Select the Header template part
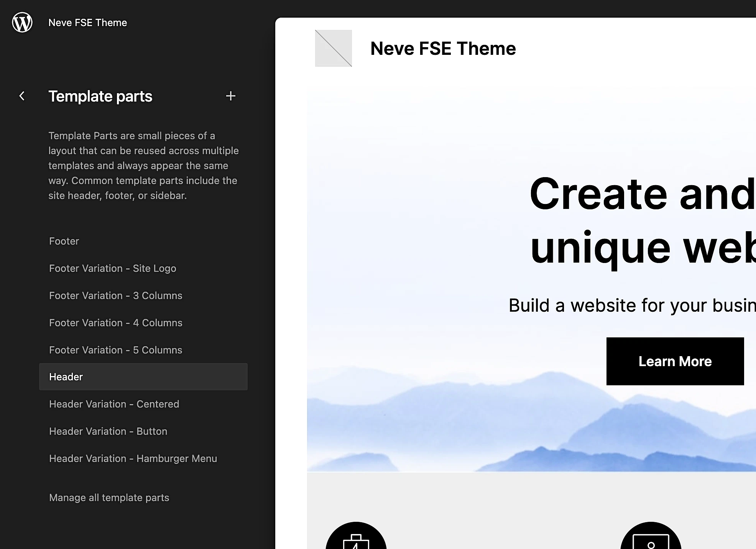This screenshot has width=756, height=549. pyautogui.click(x=66, y=376)
